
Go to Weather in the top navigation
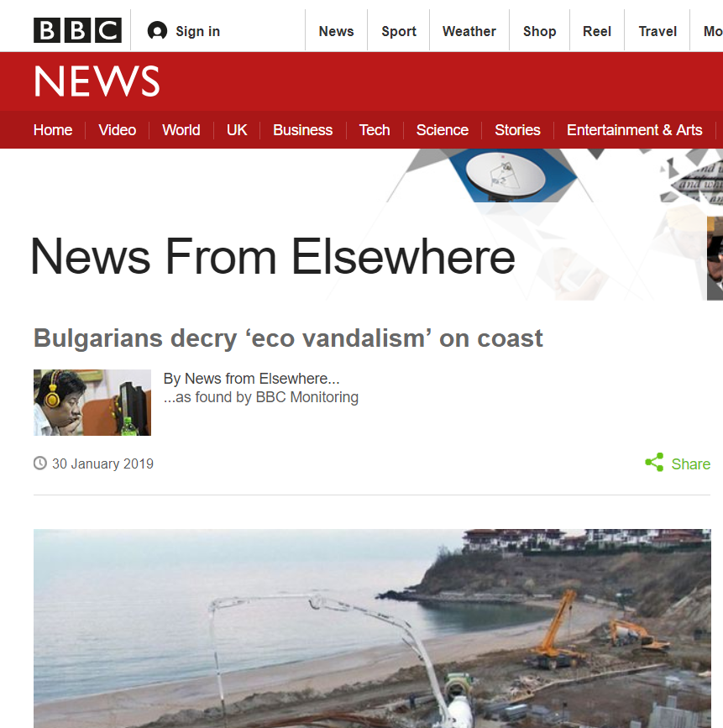coord(469,31)
